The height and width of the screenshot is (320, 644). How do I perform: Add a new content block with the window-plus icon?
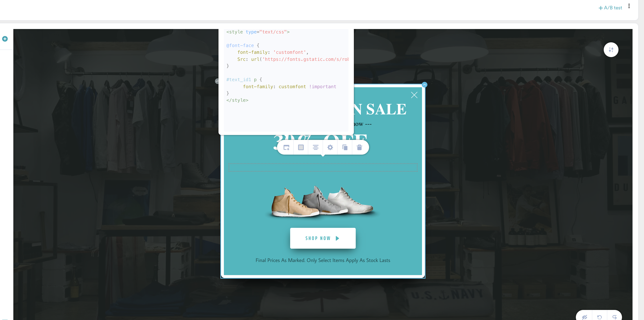286,147
